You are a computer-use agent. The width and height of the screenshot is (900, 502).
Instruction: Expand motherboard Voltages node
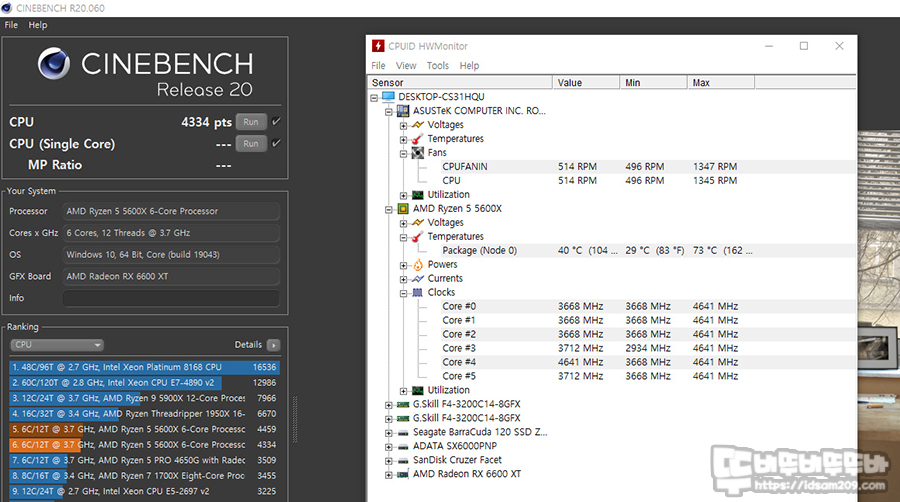point(404,126)
